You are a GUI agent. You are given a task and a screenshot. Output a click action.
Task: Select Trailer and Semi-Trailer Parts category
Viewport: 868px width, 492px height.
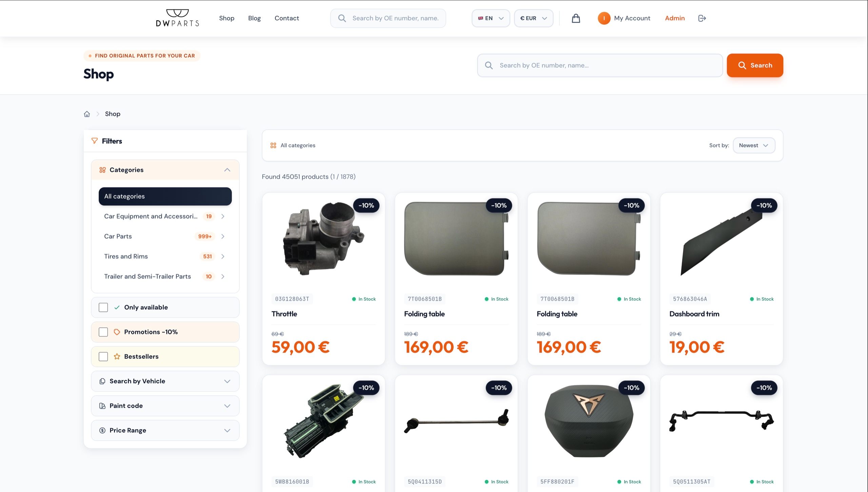(x=147, y=276)
